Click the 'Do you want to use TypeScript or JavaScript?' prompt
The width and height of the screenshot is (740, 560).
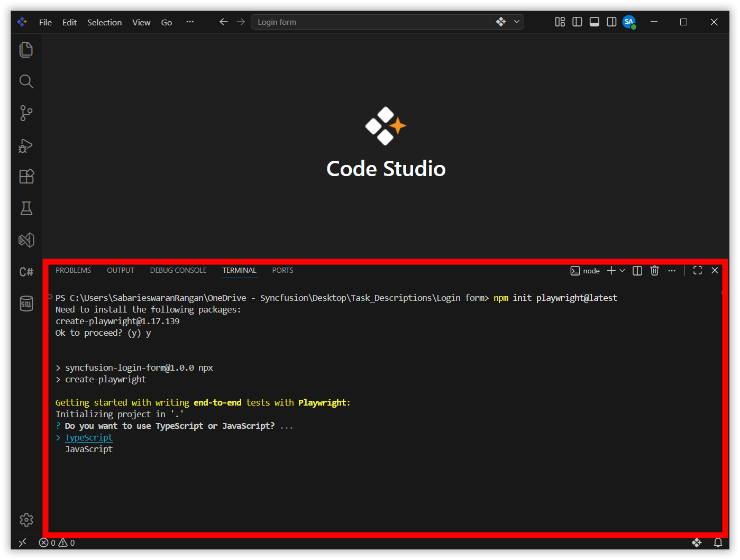coord(170,426)
